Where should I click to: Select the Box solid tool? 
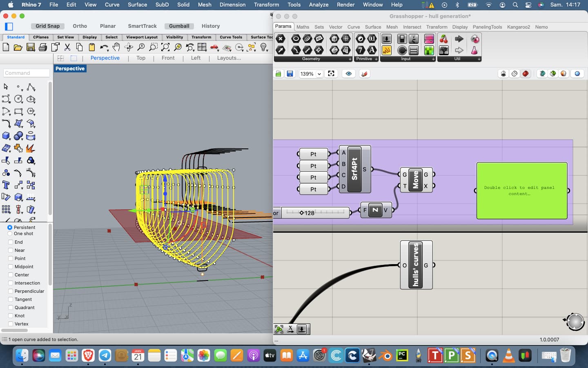tap(6, 136)
